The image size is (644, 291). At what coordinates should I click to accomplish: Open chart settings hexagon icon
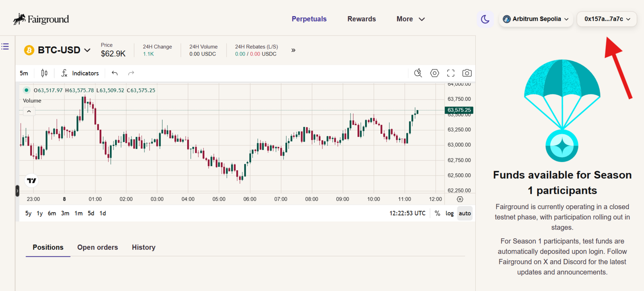(x=435, y=73)
